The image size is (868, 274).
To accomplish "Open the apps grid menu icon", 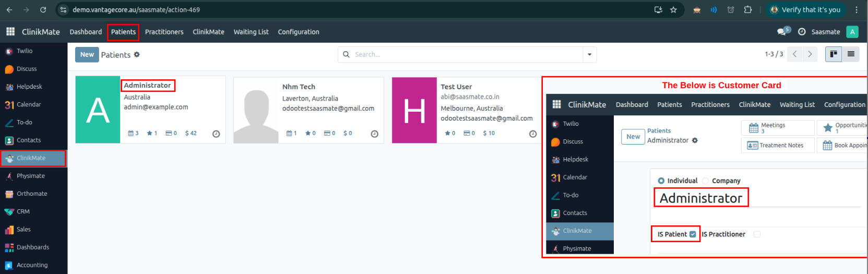I will click(x=10, y=32).
